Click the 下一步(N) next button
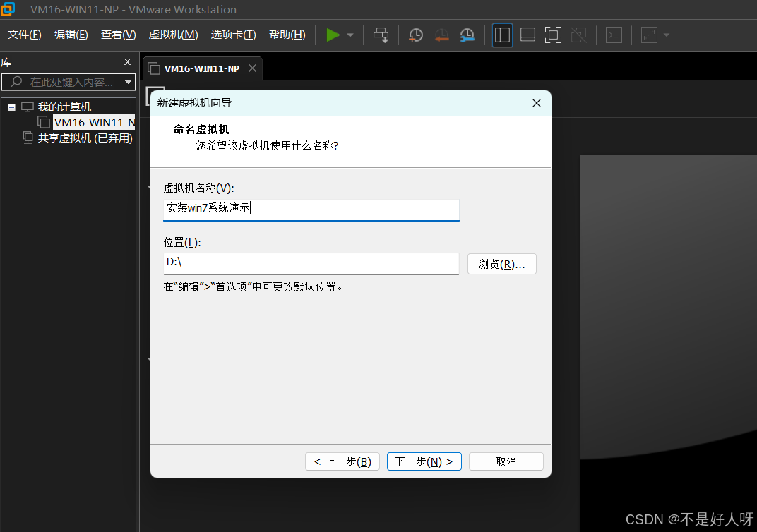 pyautogui.click(x=424, y=461)
